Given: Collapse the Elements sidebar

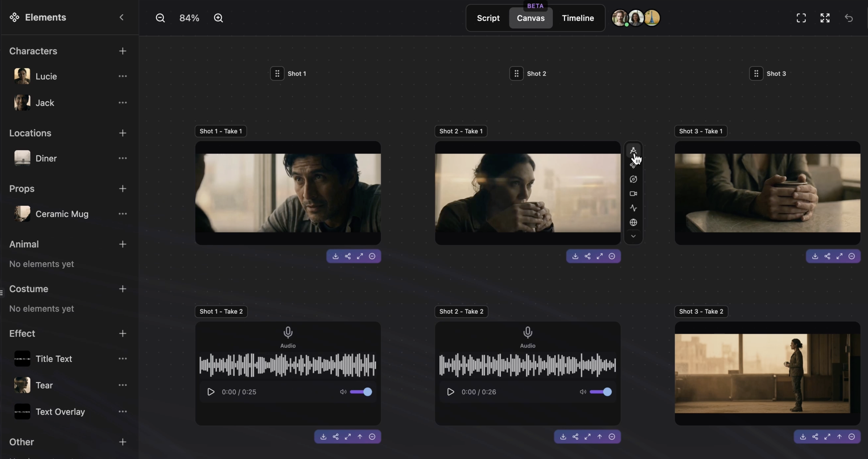Looking at the screenshot, I should click(122, 18).
